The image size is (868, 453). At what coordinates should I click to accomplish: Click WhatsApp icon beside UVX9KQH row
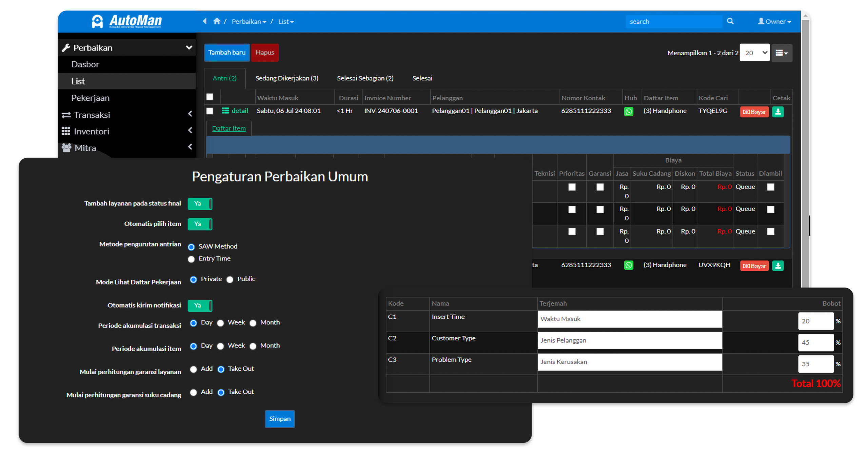(x=628, y=265)
